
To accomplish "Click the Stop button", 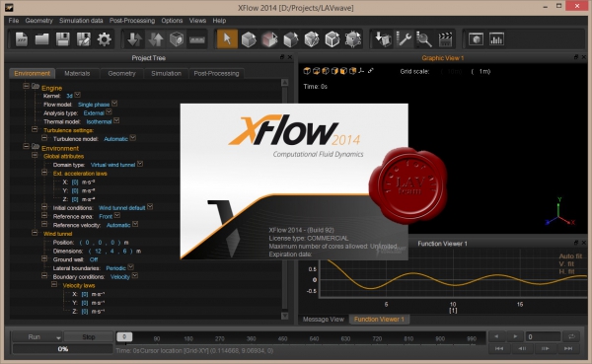I will (89, 336).
